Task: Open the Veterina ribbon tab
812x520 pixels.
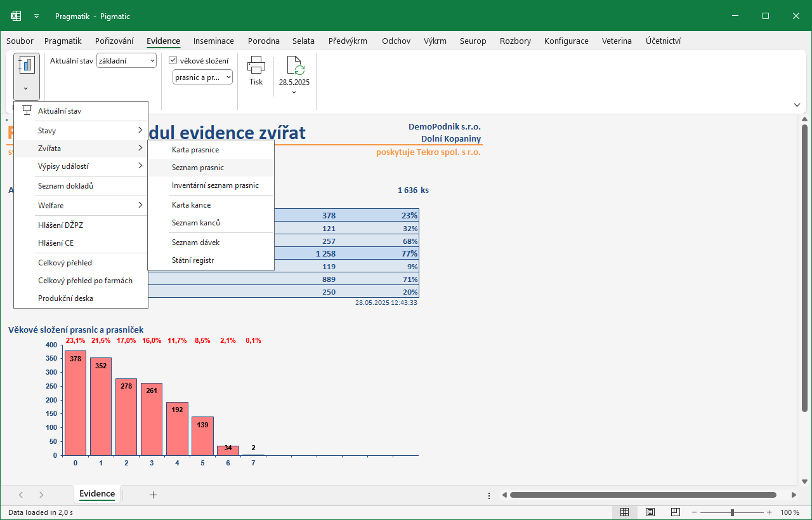Action: [617, 41]
